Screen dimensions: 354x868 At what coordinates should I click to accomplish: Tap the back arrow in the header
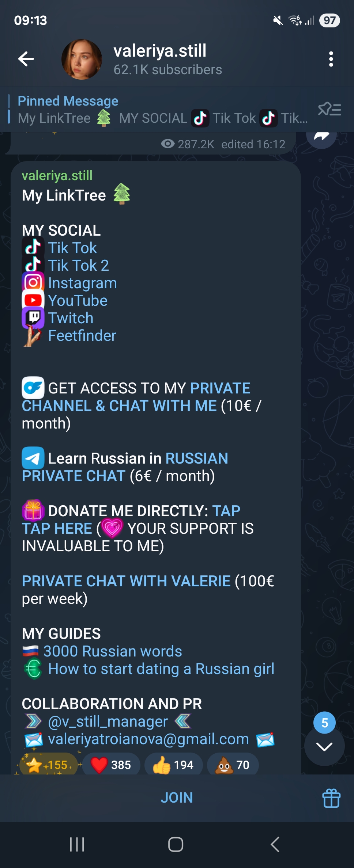pos(26,59)
